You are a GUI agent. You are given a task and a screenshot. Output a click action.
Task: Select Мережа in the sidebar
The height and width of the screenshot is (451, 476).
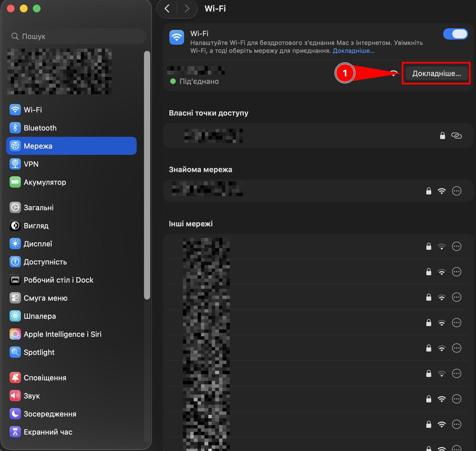pyautogui.click(x=71, y=146)
